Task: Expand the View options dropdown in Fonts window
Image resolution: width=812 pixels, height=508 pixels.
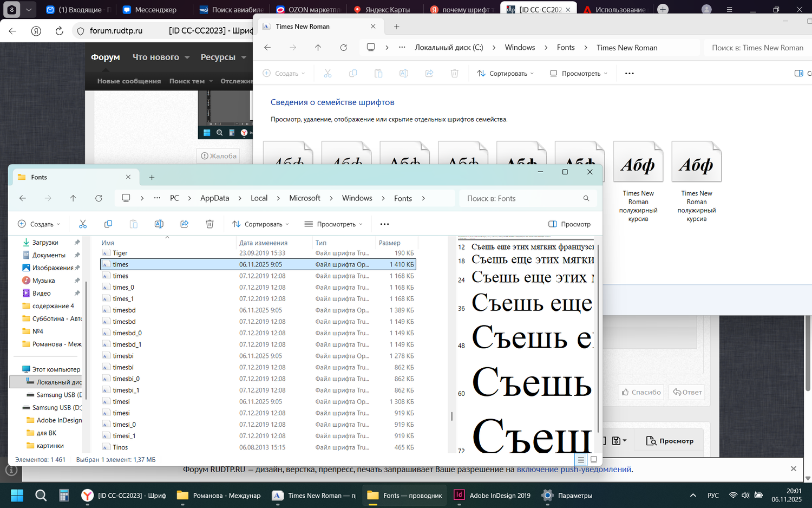Action: (x=333, y=224)
